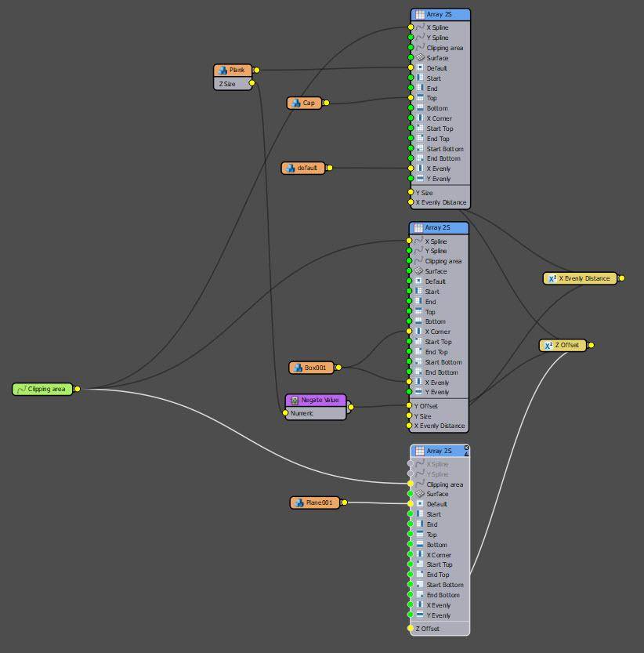Screen dimensions: 644x653
Task: Click the grid icon on the top Array 2S header
Action: 419,14
